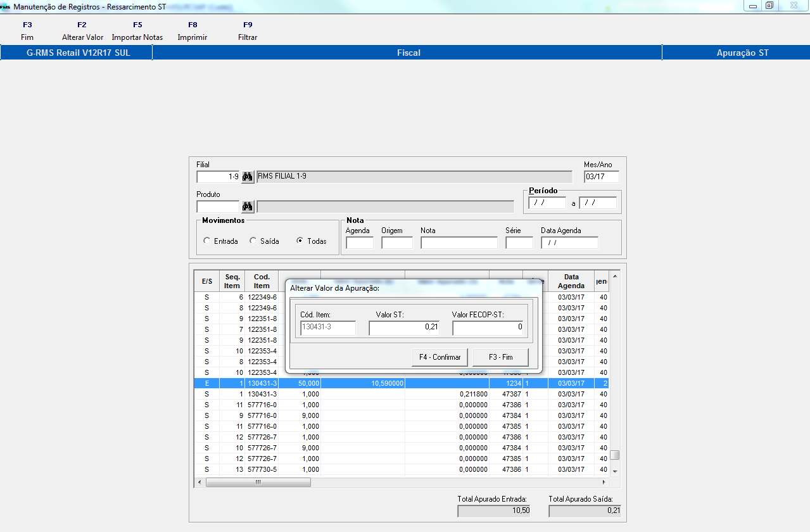This screenshot has width=810, height=532.
Task: Click the binoculars search icon next to Produto
Action: tap(247, 206)
